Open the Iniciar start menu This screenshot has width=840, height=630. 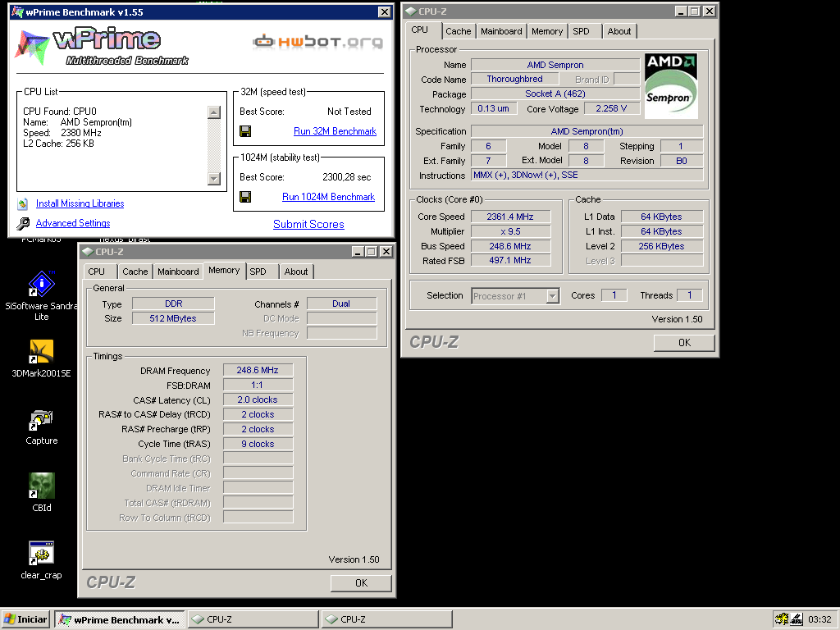click(x=25, y=619)
